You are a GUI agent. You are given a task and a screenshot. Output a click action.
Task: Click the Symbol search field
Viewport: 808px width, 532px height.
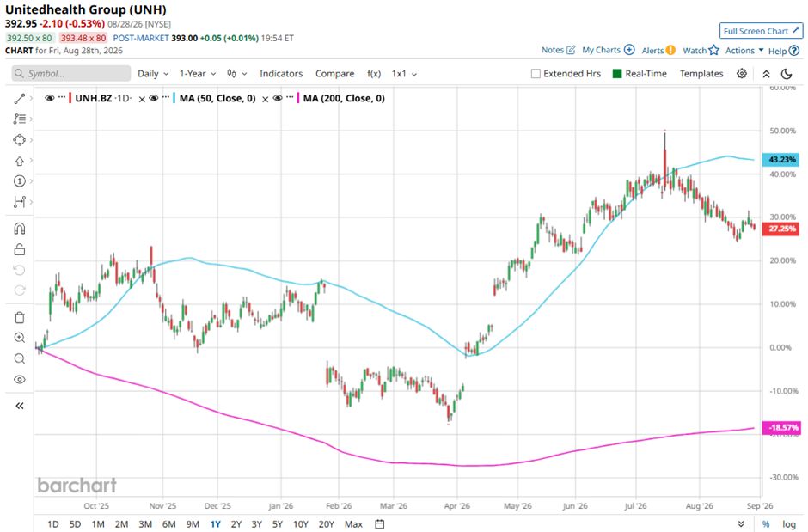tap(71, 74)
